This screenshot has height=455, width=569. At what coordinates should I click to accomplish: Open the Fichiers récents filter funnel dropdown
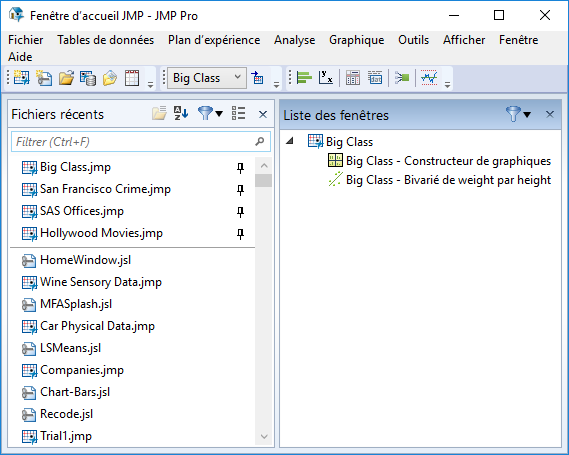point(210,114)
